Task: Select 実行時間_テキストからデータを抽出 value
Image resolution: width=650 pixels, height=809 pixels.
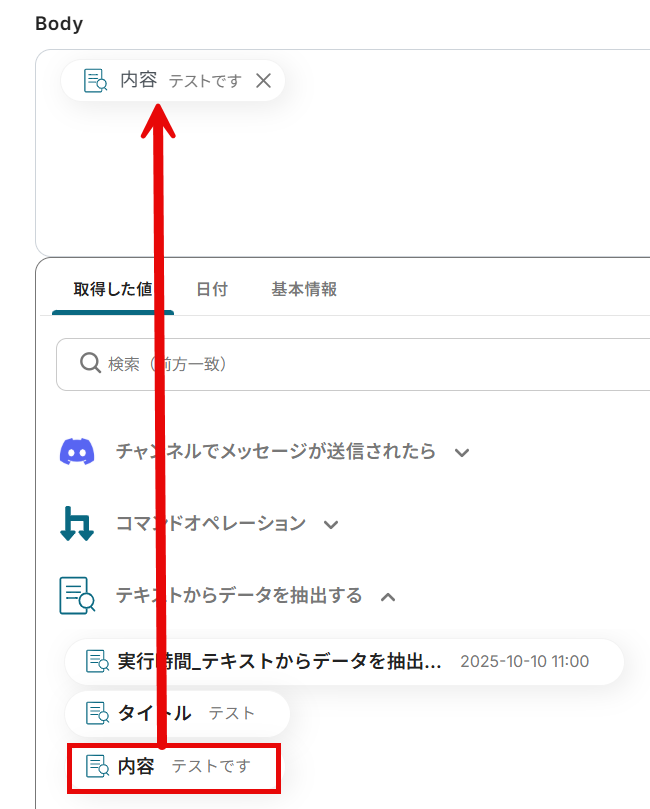Action: (x=344, y=661)
